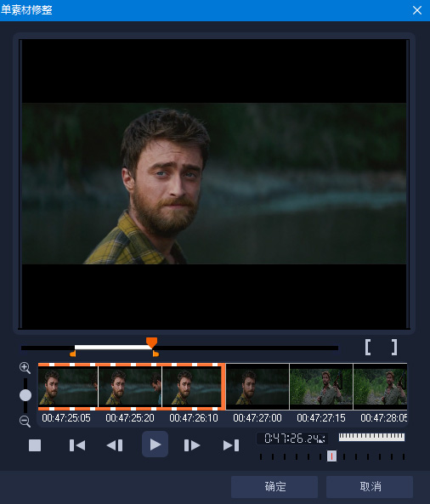430x504 pixels.
Task: Cancel with the 取消 button
Action: click(370, 487)
